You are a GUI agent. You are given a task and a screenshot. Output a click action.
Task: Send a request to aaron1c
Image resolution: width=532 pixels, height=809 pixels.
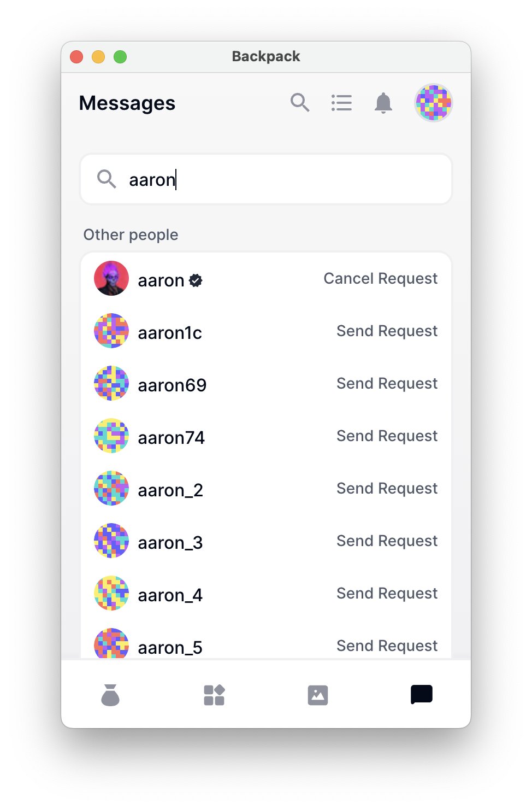387,331
